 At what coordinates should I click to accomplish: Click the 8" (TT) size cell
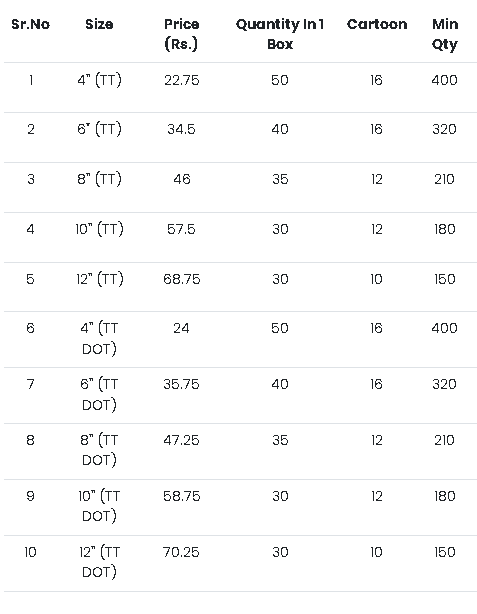coord(99,179)
